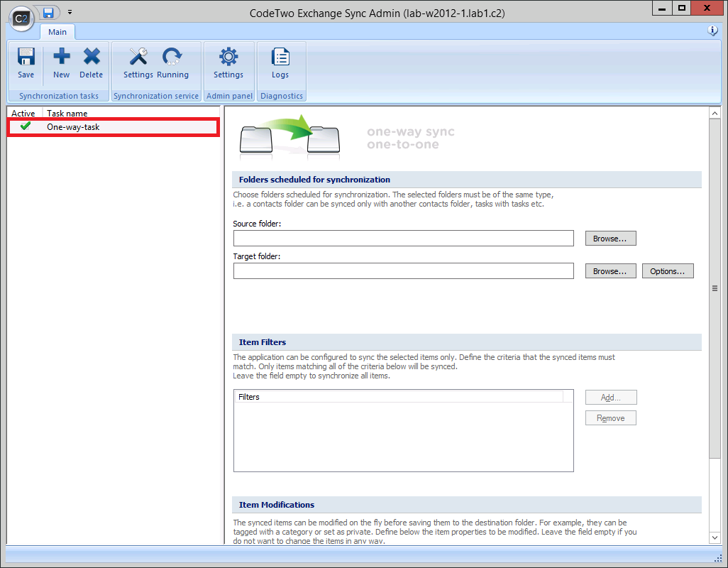Click the Task name column header
Viewport: 728px width, 568px height.
(x=67, y=114)
